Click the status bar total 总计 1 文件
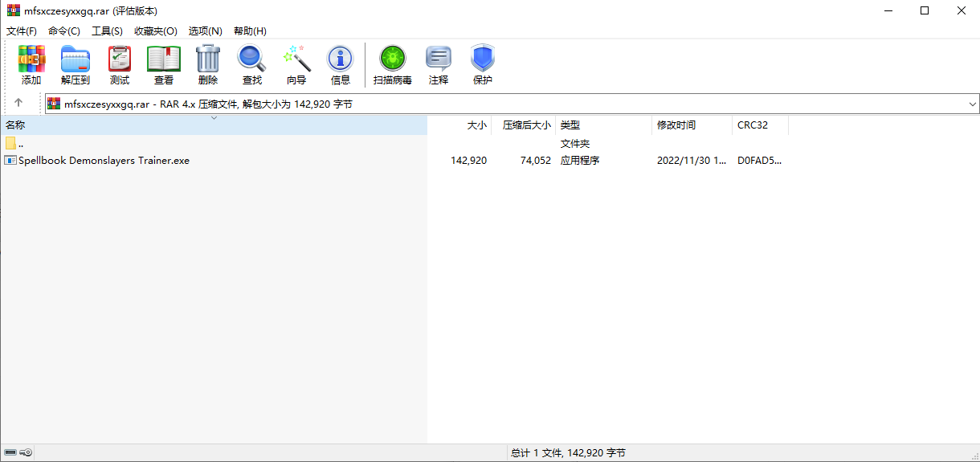Viewport: 980px width, 462px height. (x=568, y=453)
